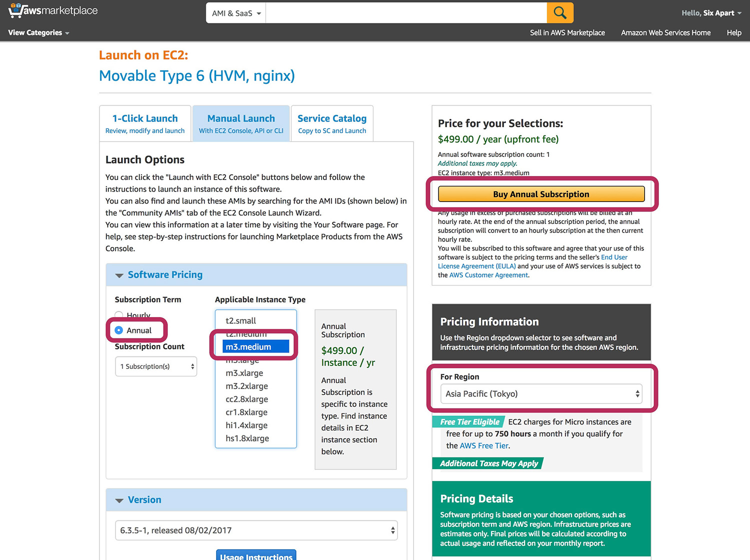Click the orange search magnifier button
Image resolution: width=750 pixels, height=560 pixels.
(560, 13)
